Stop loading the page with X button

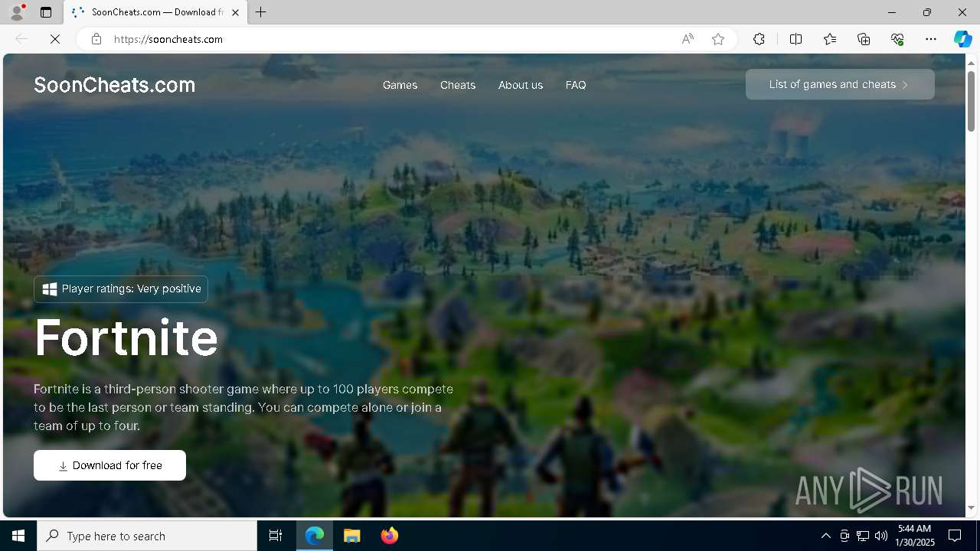click(x=55, y=39)
